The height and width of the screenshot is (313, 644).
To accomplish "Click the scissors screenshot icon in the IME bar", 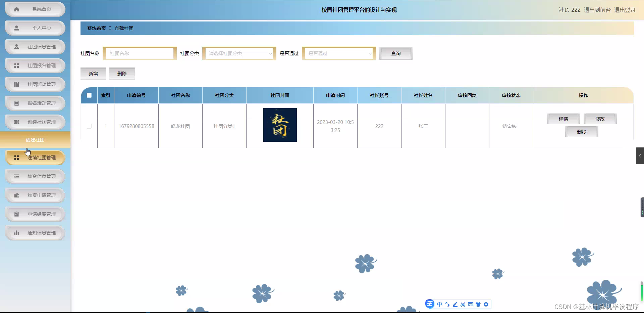I will pos(463,304).
